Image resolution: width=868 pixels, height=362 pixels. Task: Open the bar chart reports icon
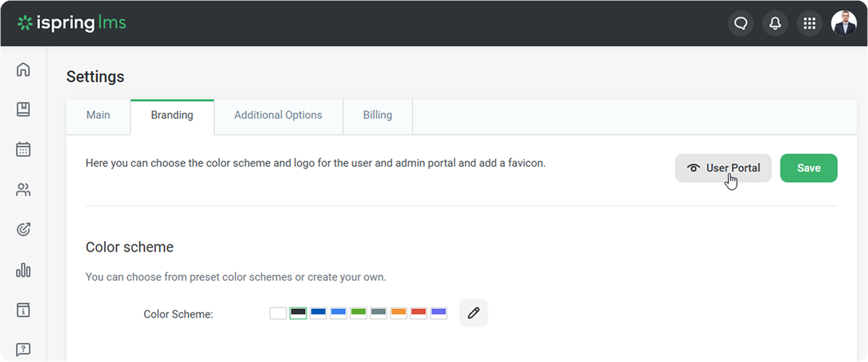(x=23, y=270)
